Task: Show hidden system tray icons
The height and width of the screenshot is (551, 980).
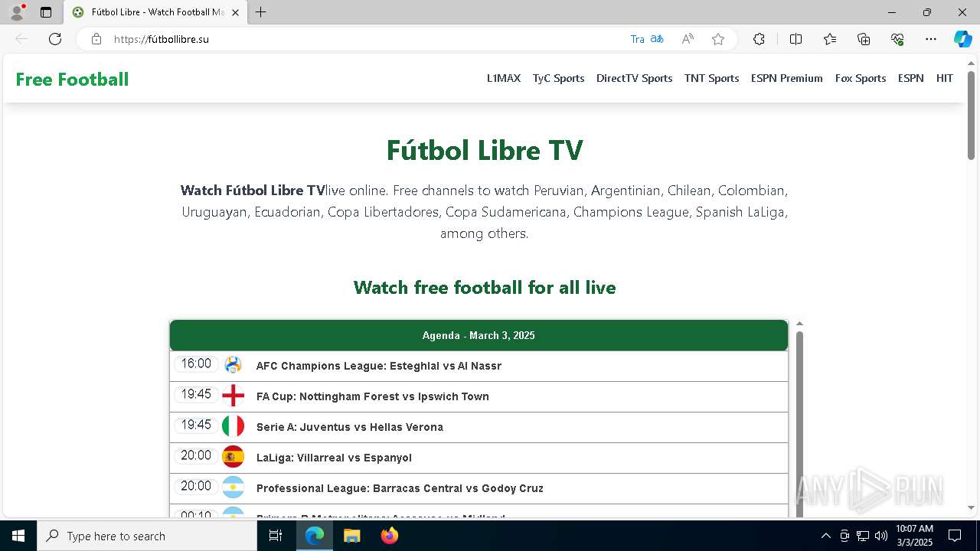Action: point(825,536)
